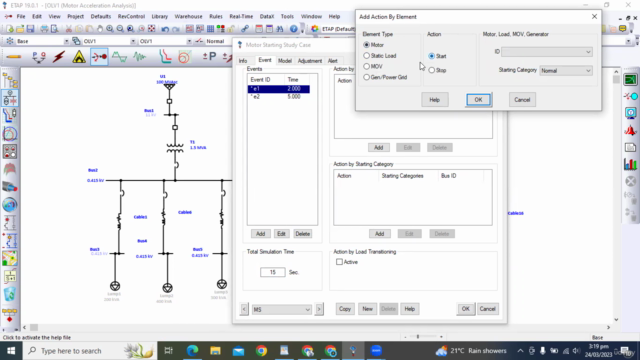Click the Cut scissors icon

pyautogui.click(x=69, y=29)
